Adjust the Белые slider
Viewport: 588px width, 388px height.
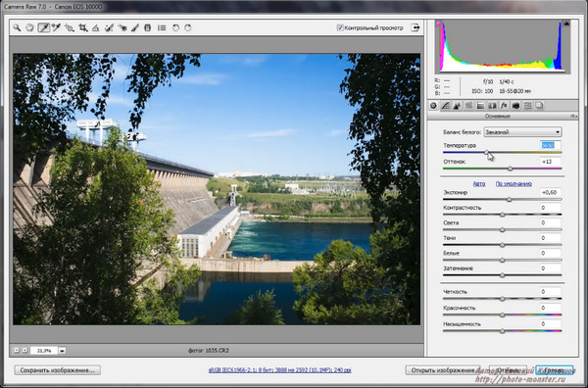[503, 261]
